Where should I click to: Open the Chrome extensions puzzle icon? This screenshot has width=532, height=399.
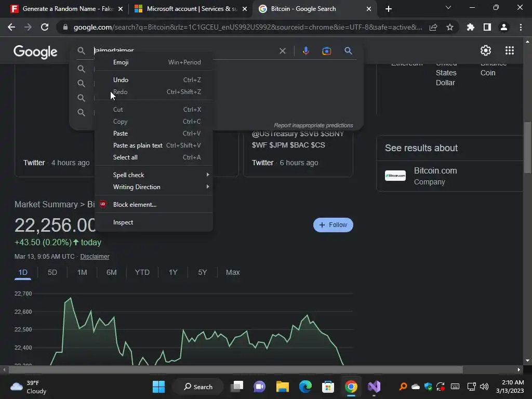pyautogui.click(x=470, y=27)
